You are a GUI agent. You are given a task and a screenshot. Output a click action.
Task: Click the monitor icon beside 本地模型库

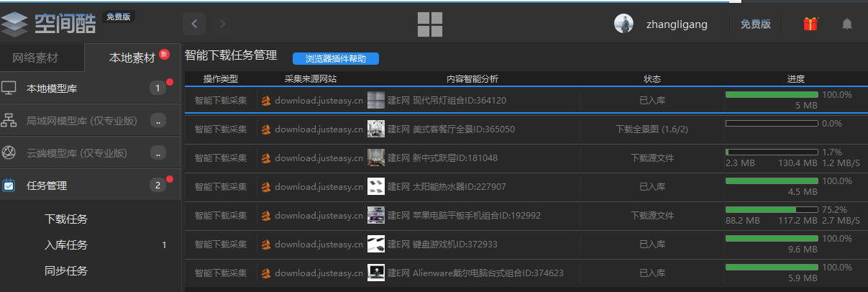[x=9, y=88]
